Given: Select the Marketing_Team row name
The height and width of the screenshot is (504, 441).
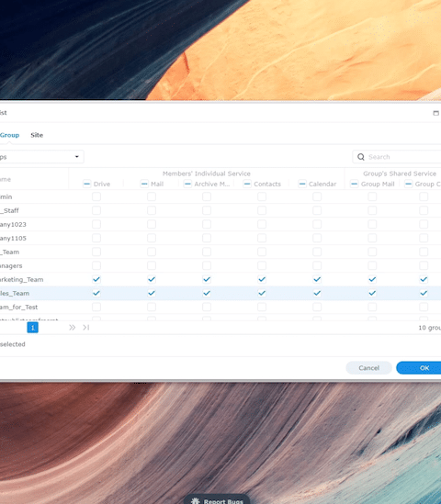Looking at the screenshot, I should [21, 279].
